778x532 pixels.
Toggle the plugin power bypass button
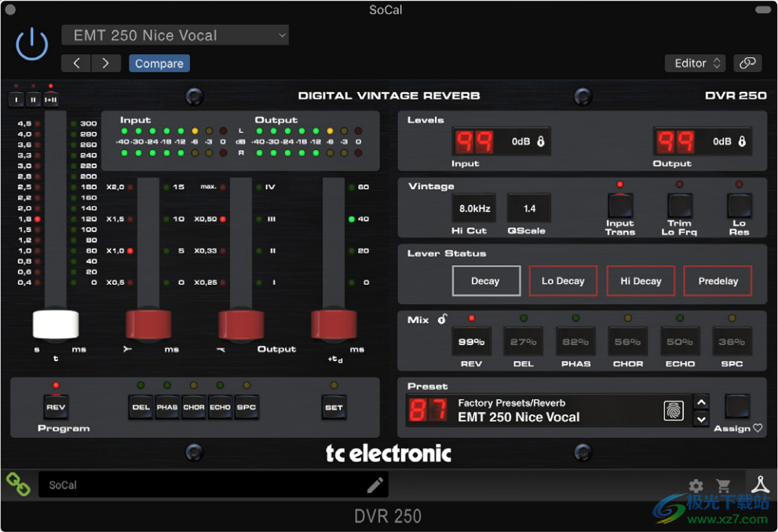32,44
